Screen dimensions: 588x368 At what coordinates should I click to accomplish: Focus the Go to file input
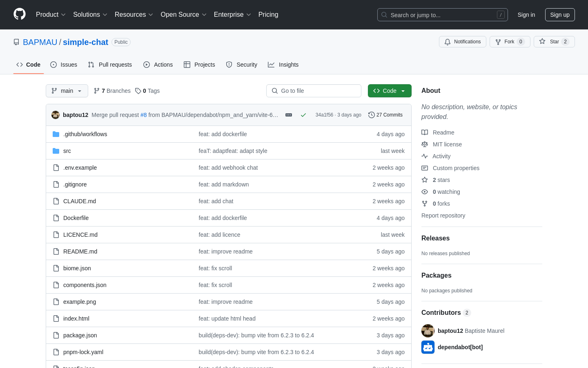point(314,91)
